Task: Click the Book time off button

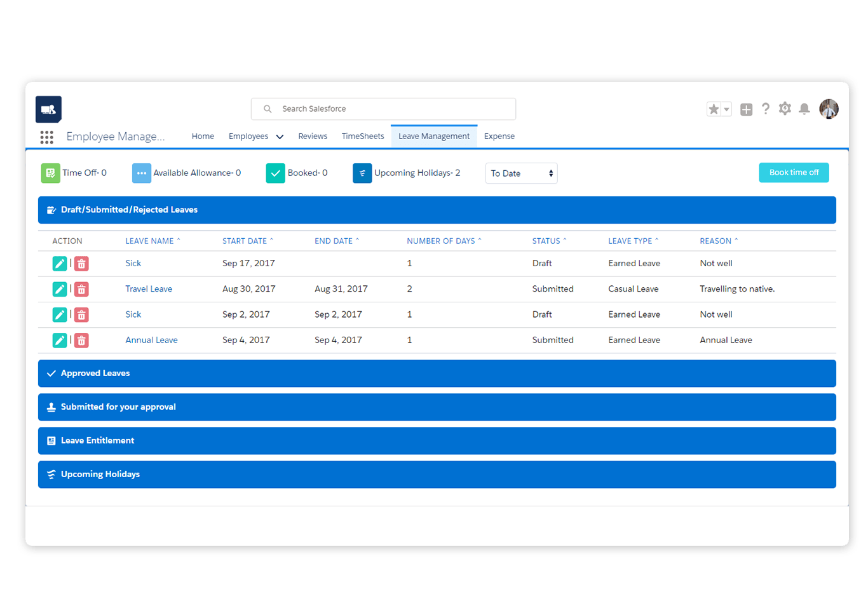Action: tap(794, 173)
